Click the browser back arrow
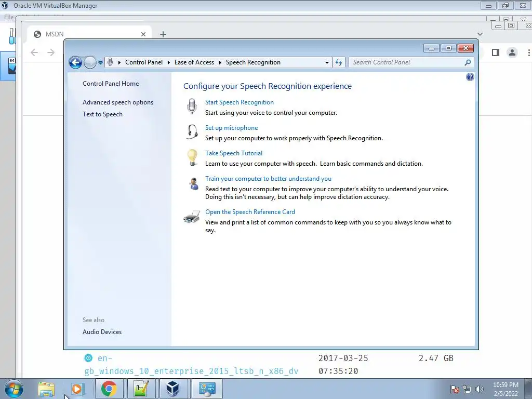The width and height of the screenshot is (532, 399). click(34, 52)
